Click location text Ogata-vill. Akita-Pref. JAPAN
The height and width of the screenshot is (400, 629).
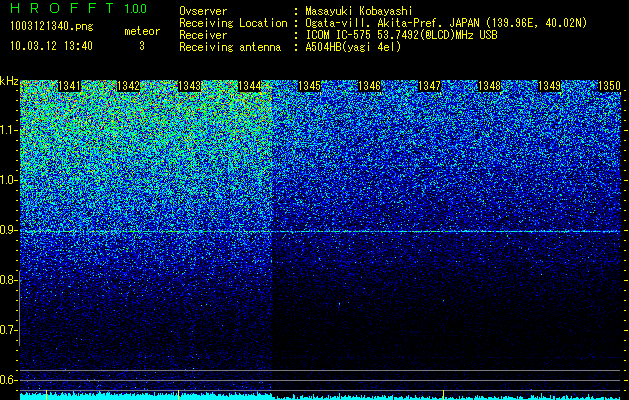(x=392, y=23)
